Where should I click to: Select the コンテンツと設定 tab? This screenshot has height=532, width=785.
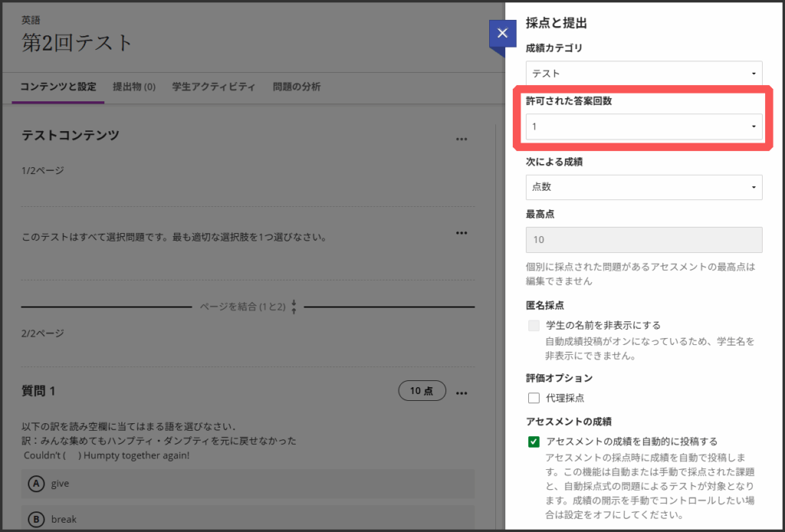coord(58,87)
